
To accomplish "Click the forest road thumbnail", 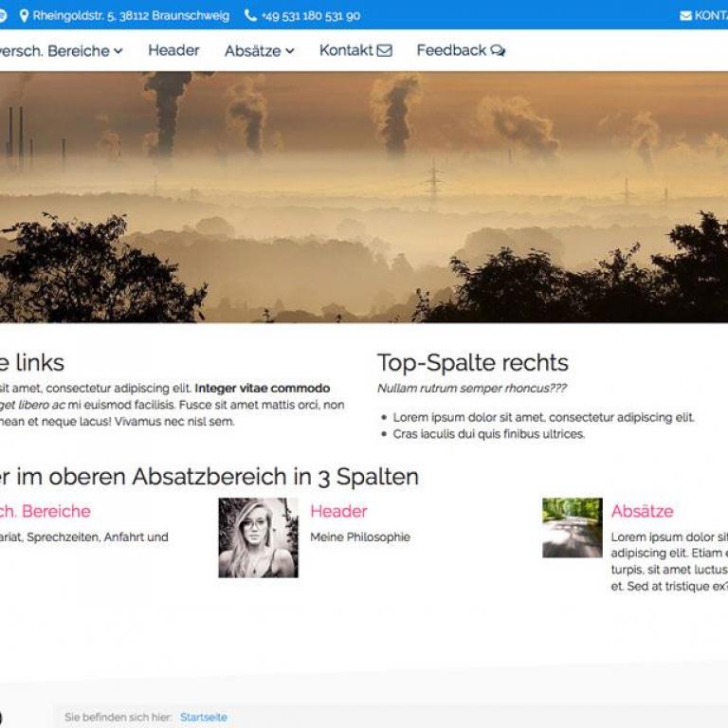I will [x=572, y=527].
